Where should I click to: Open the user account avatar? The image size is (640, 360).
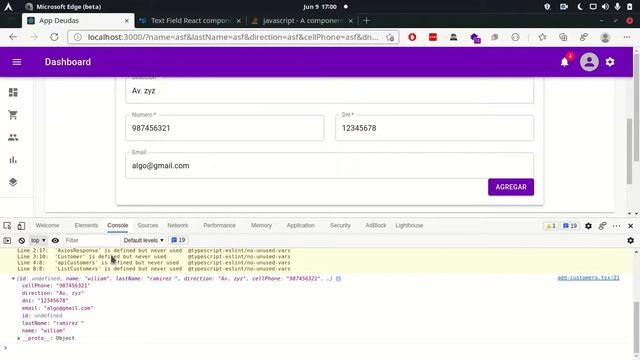coord(589,62)
